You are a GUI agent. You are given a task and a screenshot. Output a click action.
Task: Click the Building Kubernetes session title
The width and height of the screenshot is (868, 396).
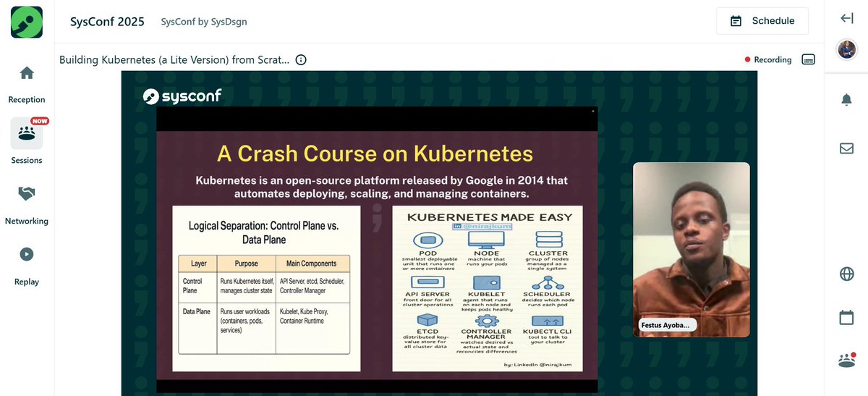click(x=174, y=60)
